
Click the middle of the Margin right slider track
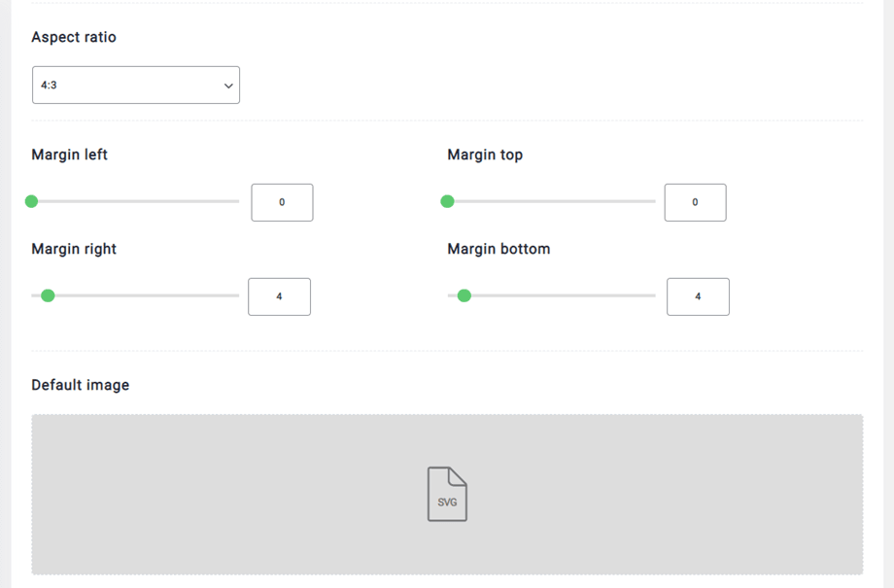click(135, 295)
